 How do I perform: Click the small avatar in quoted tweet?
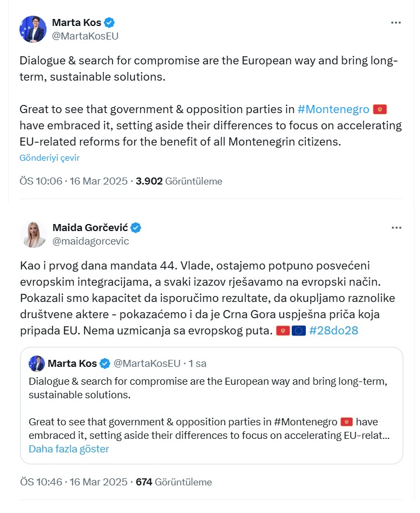click(37, 363)
